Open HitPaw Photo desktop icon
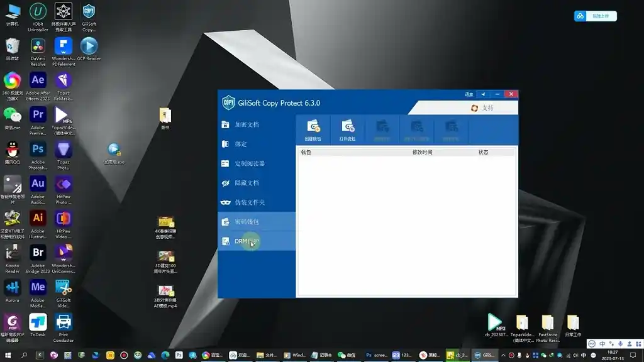 (64, 190)
